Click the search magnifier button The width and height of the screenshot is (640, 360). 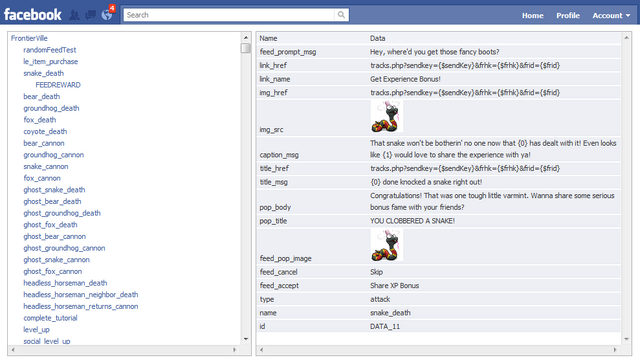click(x=341, y=15)
